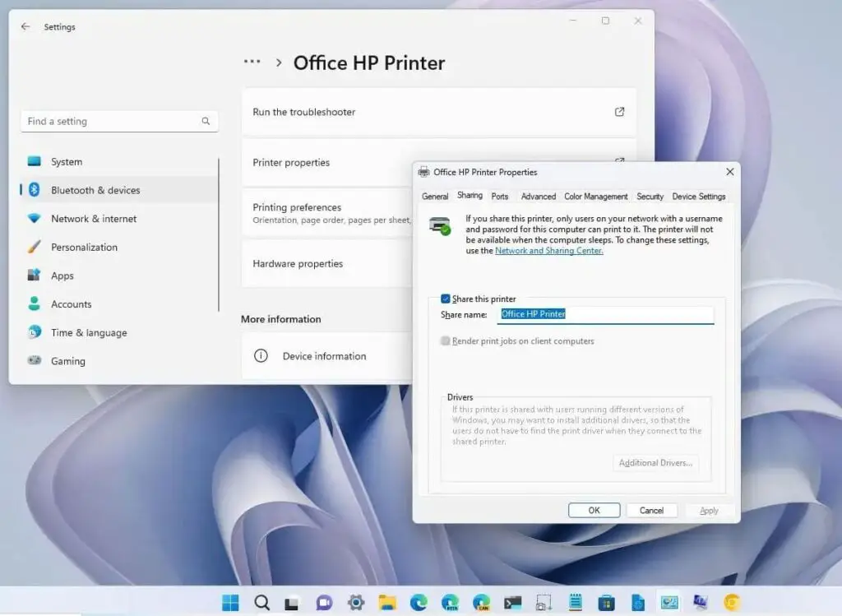Uncheck the Share this printer checkbox
The height and width of the screenshot is (616, 842).
(x=446, y=299)
